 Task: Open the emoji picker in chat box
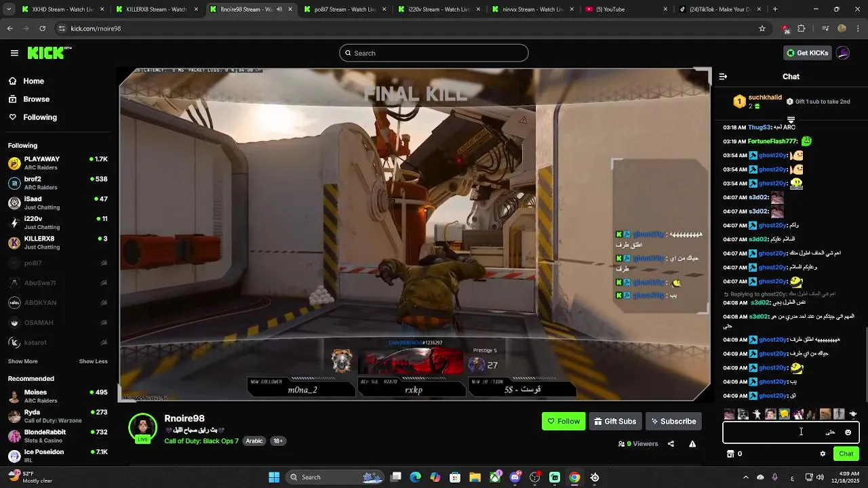point(848,432)
